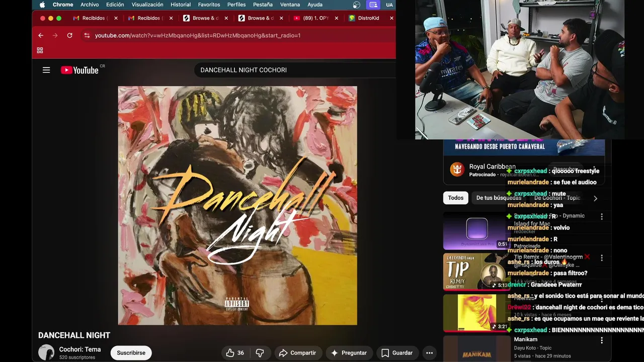
Task: Click the menu bar status icon left of screen sharing
Action: (357, 5)
